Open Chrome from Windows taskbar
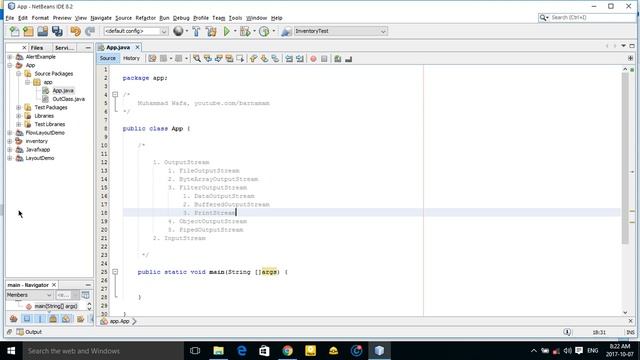Screen dimensions: 640x360 point(287,351)
